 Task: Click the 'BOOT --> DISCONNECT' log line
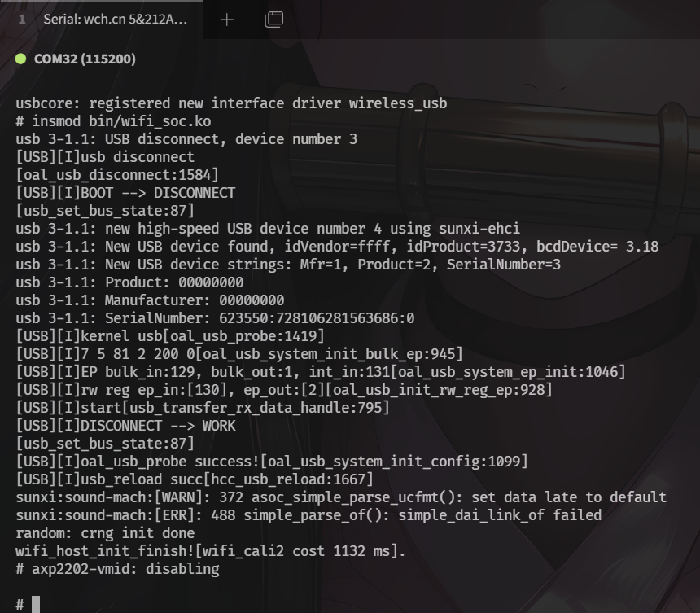(125, 193)
